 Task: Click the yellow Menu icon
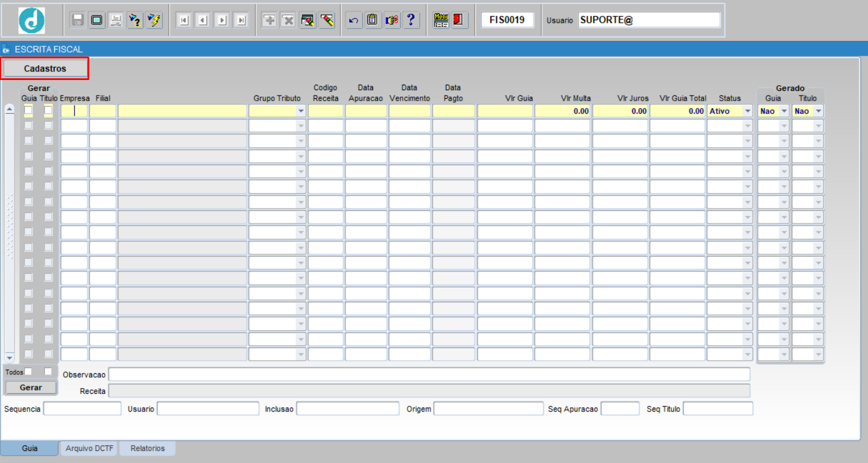pos(441,20)
